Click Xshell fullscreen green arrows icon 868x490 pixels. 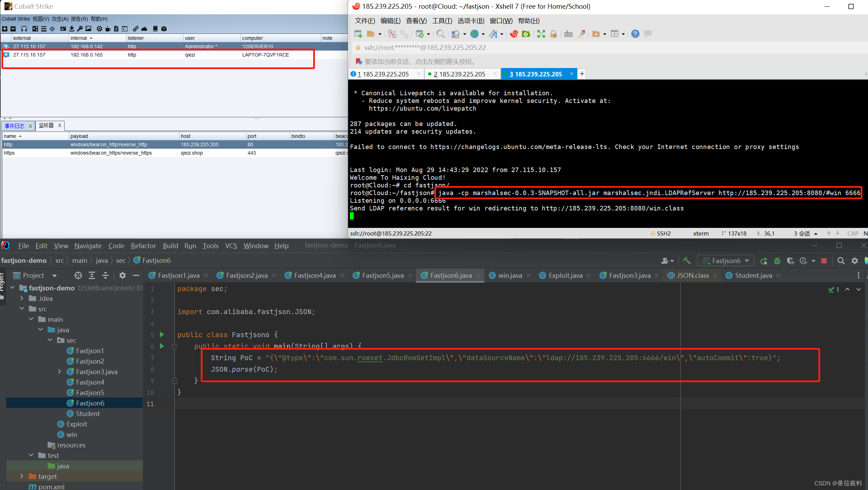point(541,34)
